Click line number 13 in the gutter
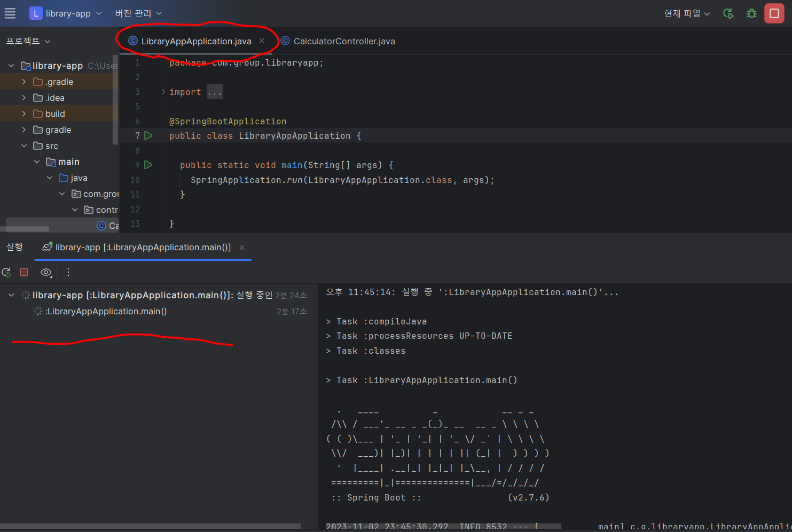Screen dimensions: 792x532 coord(135,224)
